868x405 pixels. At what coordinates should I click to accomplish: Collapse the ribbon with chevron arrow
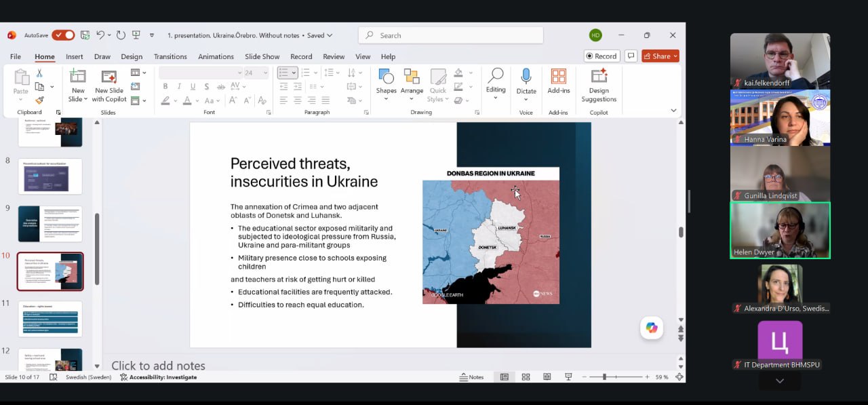pyautogui.click(x=673, y=110)
